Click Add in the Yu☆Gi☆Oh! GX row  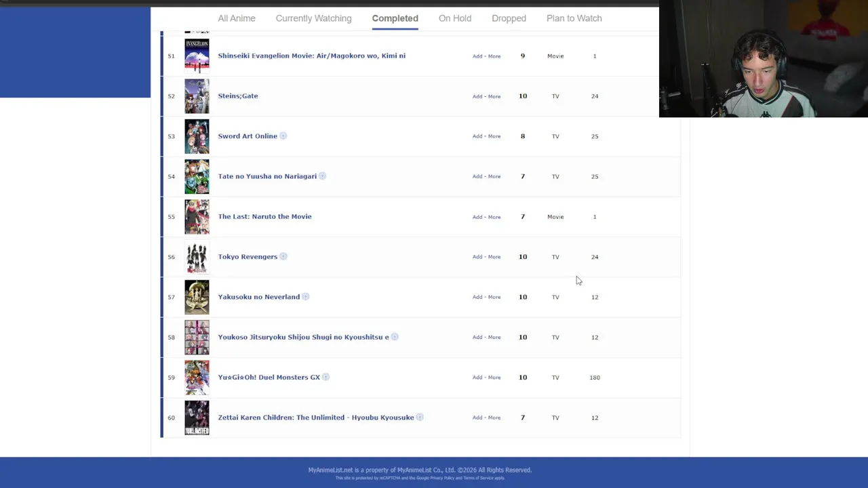pos(477,378)
